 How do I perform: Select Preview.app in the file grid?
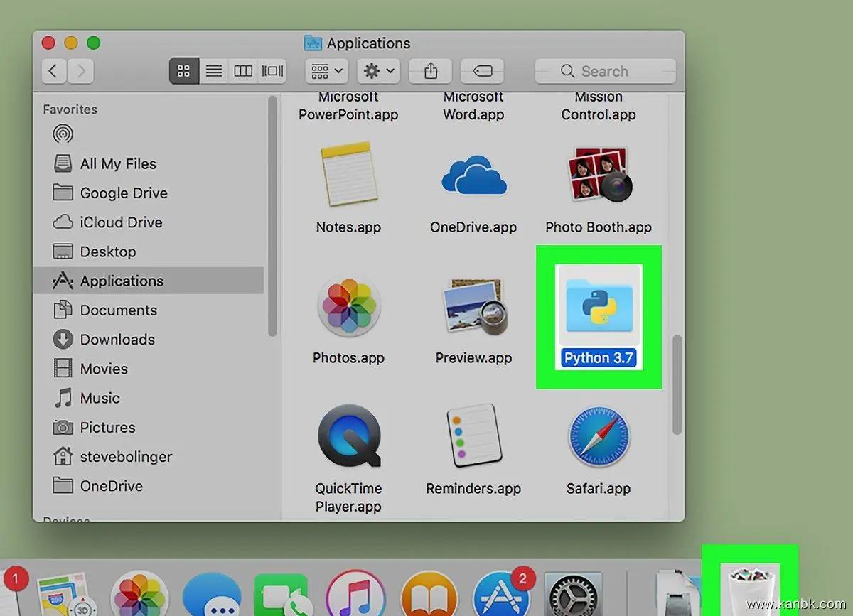(x=473, y=306)
